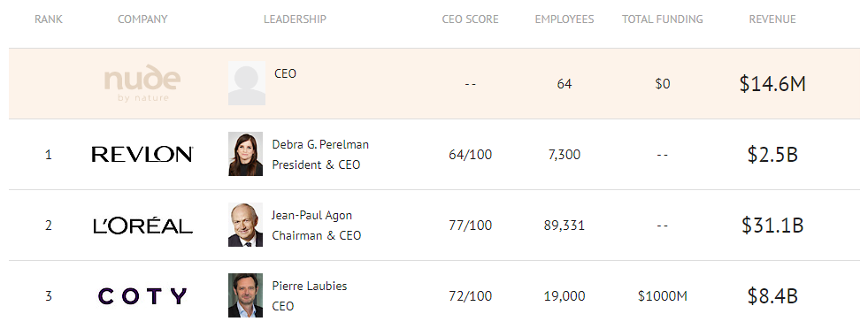View Pierre Laubies' profile picture
The width and height of the screenshot is (868, 329).
[x=245, y=295]
